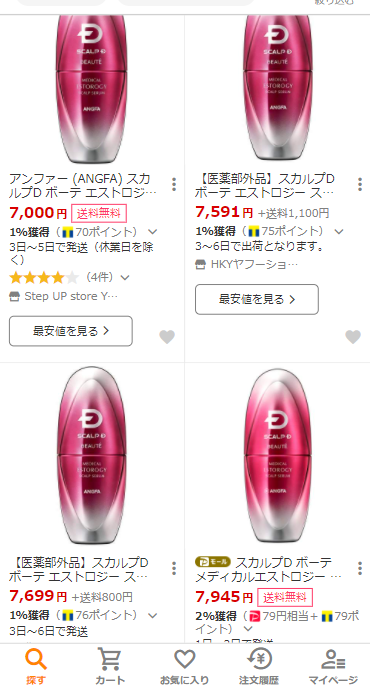Open more options for the 7,000円 item
Image resolution: width=371 pixels, height=693 pixels.
tap(174, 184)
